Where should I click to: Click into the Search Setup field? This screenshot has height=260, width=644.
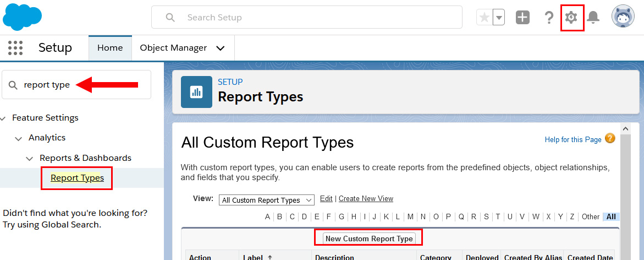313,18
